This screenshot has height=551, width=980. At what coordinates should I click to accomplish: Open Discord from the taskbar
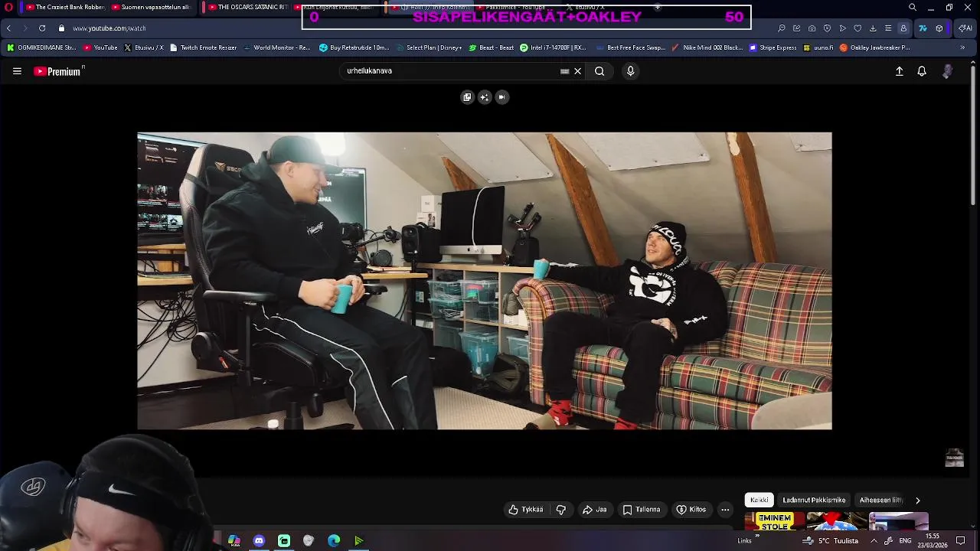[x=259, y=541]
